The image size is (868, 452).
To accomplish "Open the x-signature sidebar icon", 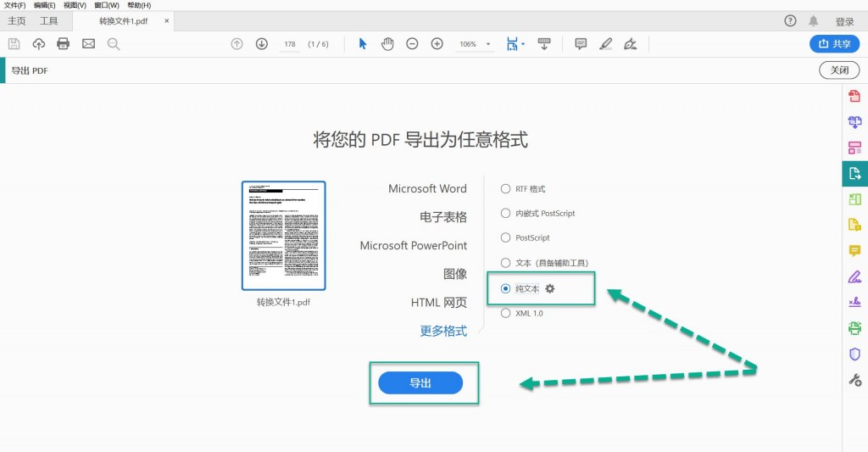I will [854, 302].
